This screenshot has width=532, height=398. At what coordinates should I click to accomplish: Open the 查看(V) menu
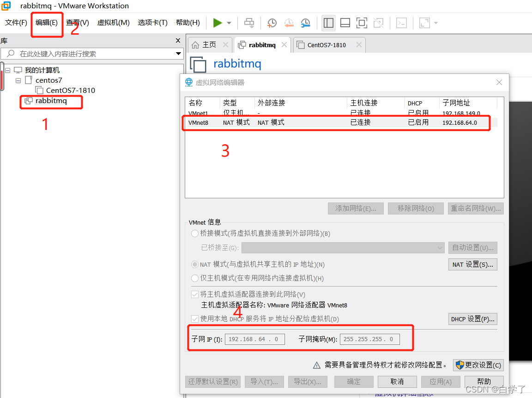(78, 23)
